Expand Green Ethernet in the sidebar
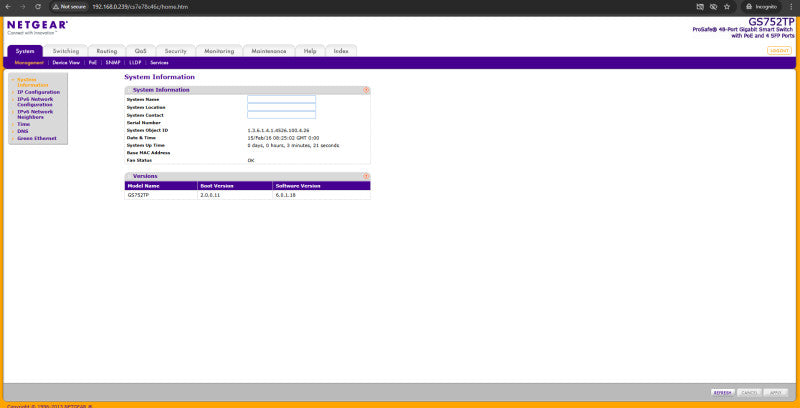Viewport: 800px width, 408px height. (37, 138)
